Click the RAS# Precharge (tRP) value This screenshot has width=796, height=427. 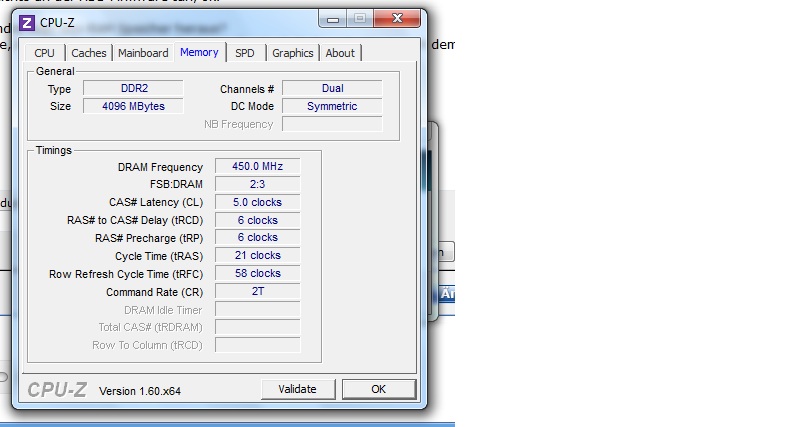tap(257, 238)
